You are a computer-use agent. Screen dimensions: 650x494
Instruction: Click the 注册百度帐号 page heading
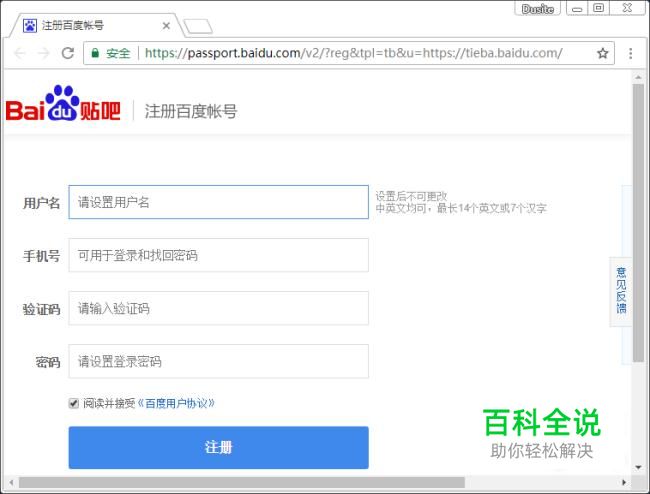(191, 111)
